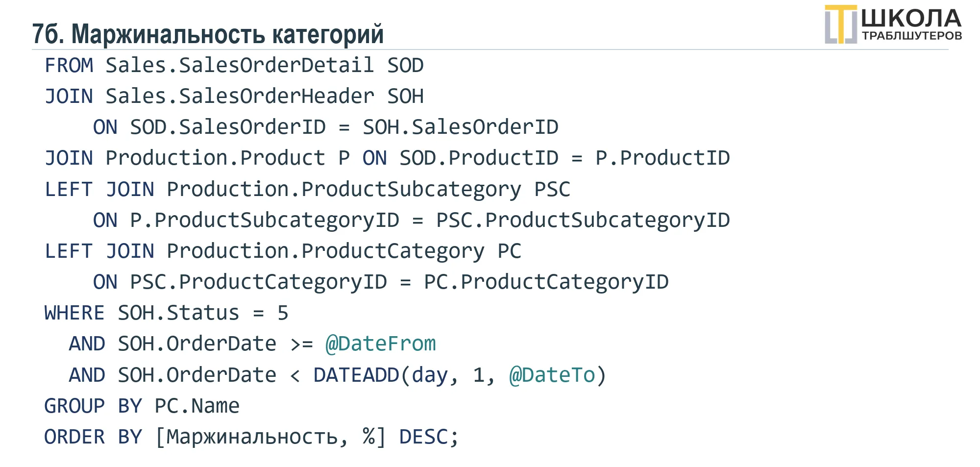This screenshot has height=467, width=980.
Task: Click the Школа траблшутеров logo
Action: click(893, 25)
